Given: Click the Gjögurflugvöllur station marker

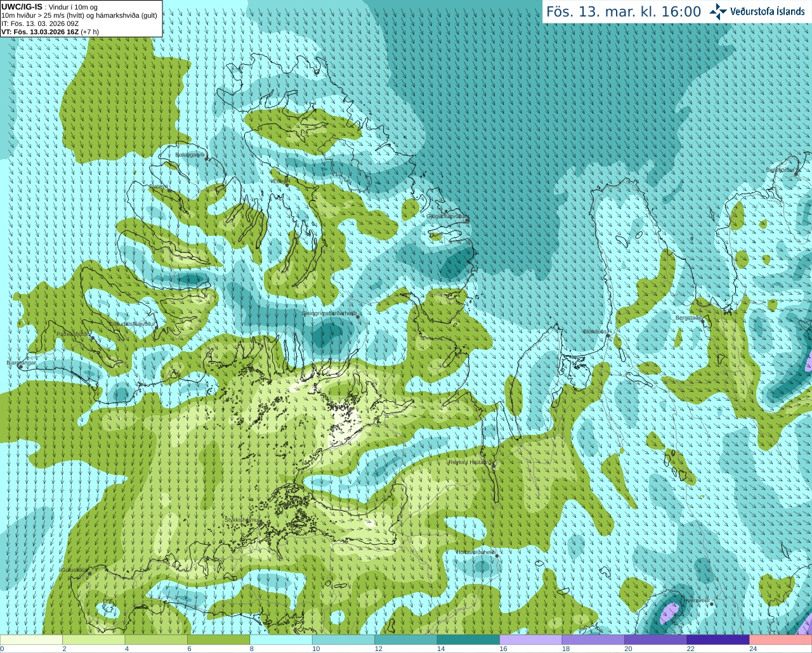Looking at the screenshot, I should [467, 220].
